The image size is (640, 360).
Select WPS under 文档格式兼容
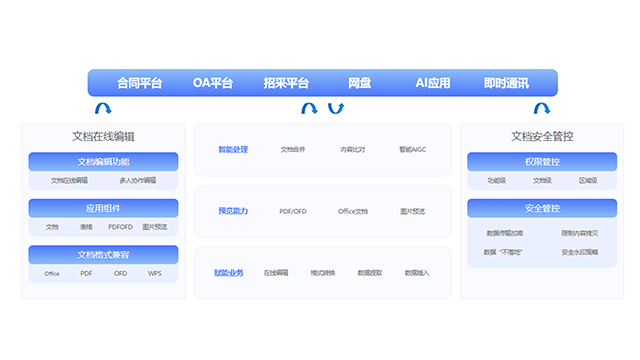pos(155,273)
